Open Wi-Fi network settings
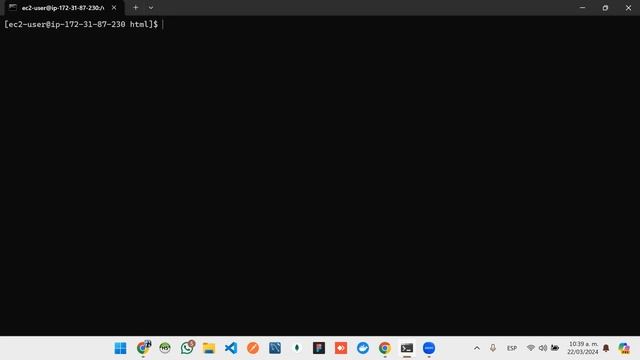 [x=531, y=348]
